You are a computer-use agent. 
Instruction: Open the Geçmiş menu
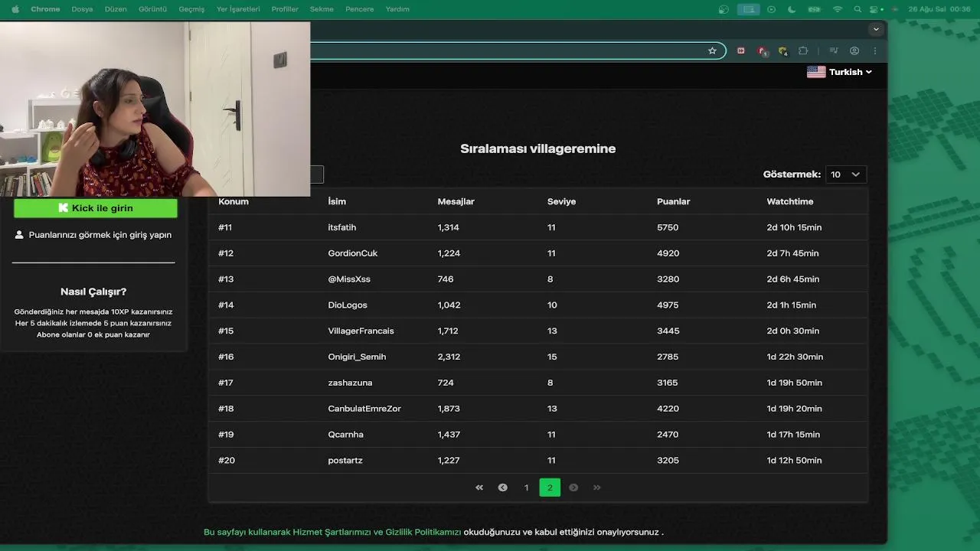pos(191,9)
